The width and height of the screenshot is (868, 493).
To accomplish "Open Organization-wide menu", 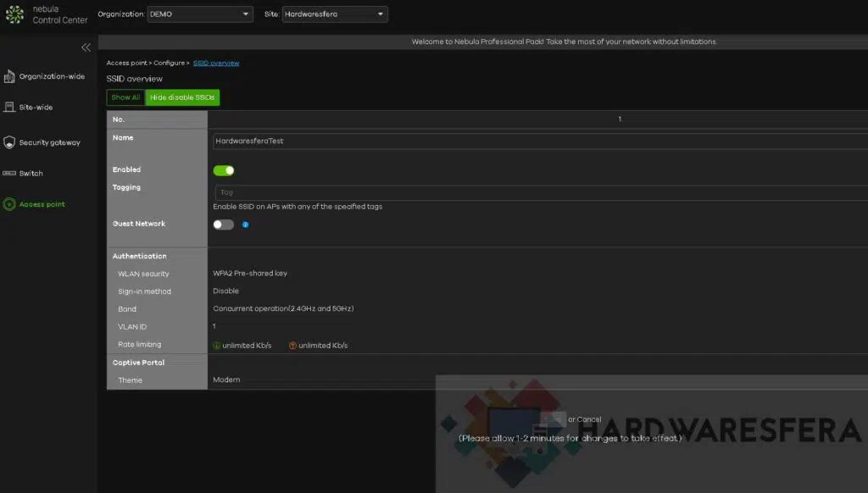I will [x=52, y=76].
